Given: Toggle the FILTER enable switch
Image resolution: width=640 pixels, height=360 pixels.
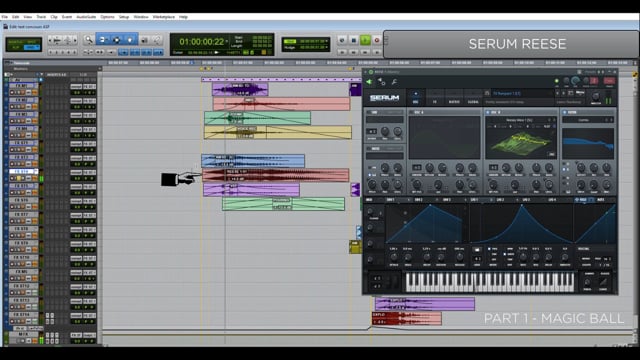Looking at the screenshot, I should 565,112.
